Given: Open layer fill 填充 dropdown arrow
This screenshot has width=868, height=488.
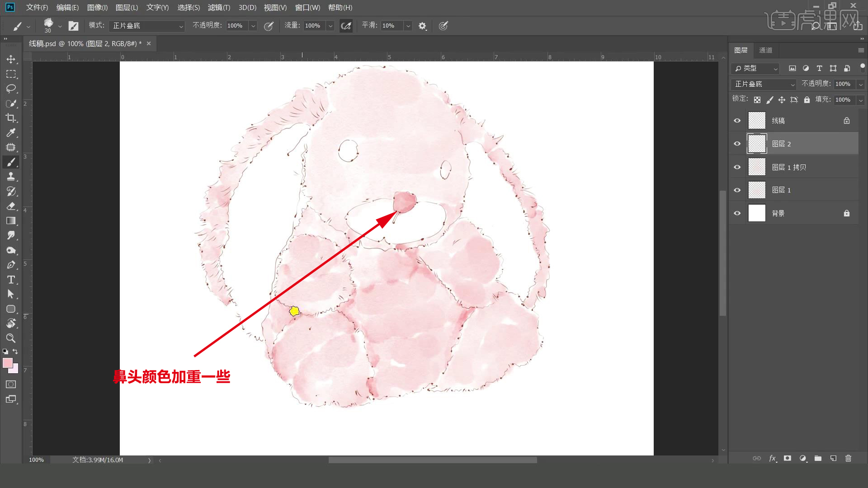Looking at the screenshot, I should [861, 100].
